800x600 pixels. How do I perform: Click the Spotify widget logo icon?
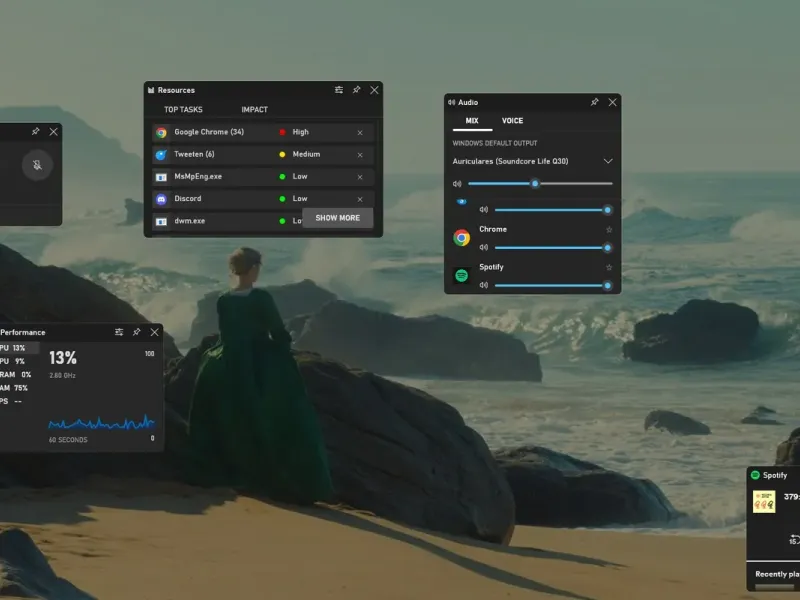[755, 475]
